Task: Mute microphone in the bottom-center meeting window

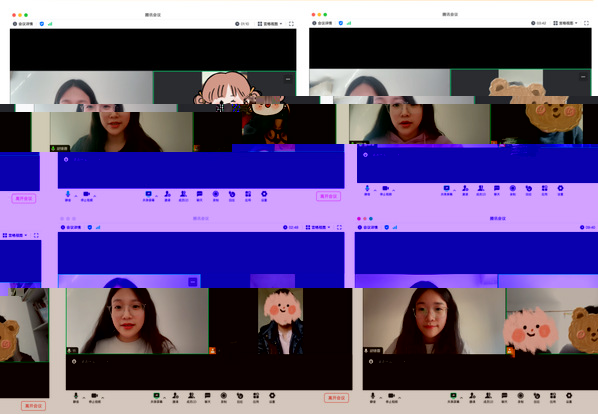Action: (76, 397)
